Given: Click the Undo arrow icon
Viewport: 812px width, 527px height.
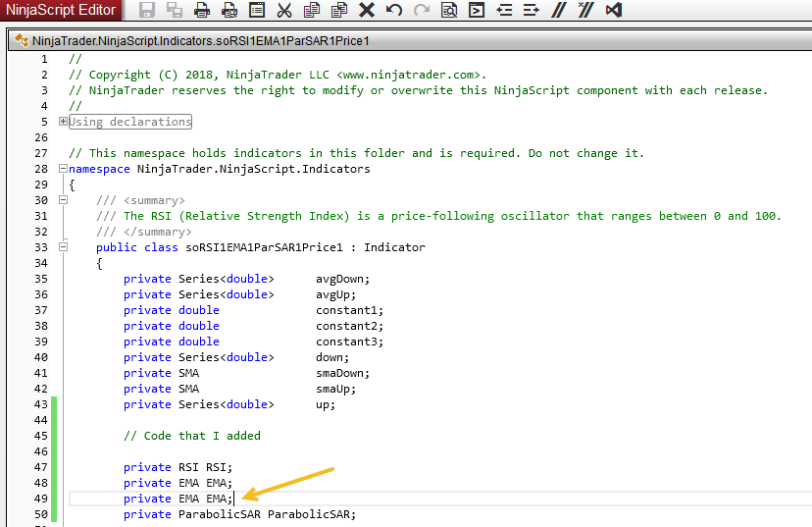Looking at the screenshot, I should [x=394, y=10].
